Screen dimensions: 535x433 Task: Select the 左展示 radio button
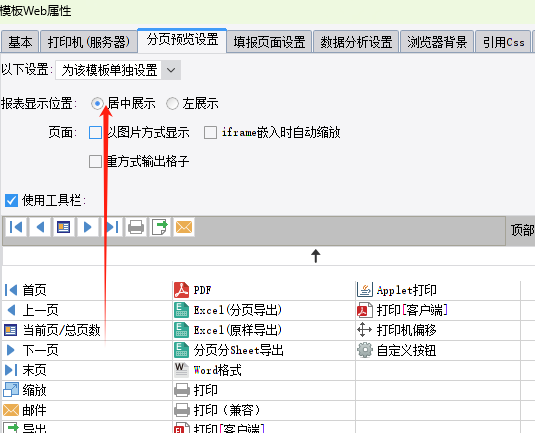(172, 103)
